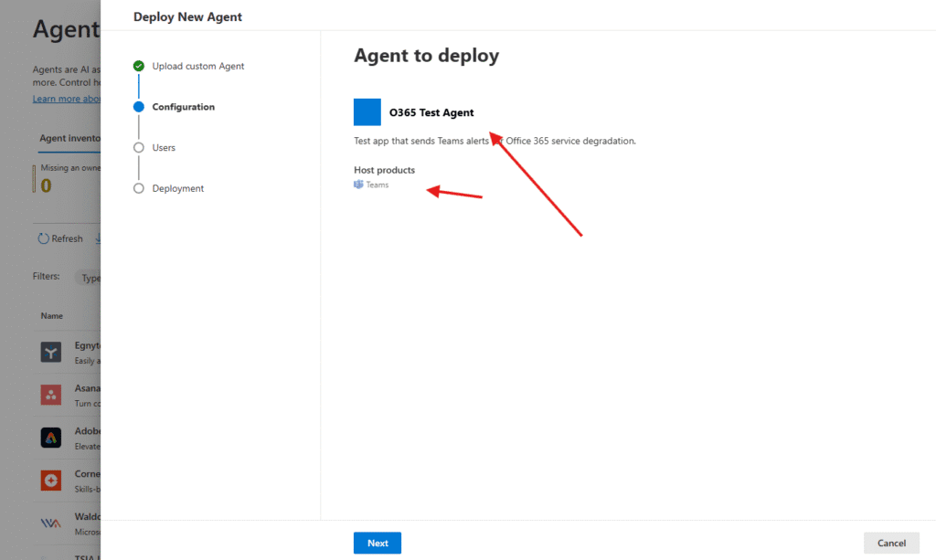This screenshot has width=936, height=560.
Task: Open the Learn more about link
Action: (x=66, y=99)
